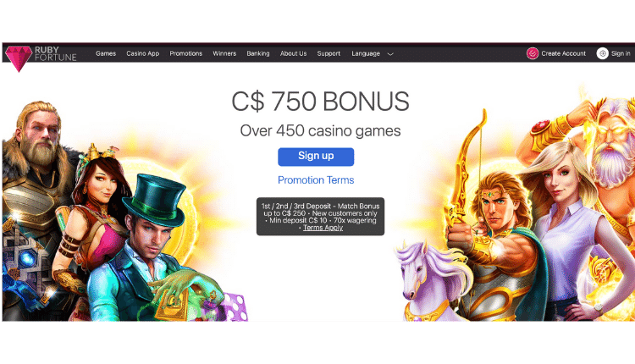View the Winners page
This screenshot has height=364, width=635.
224,53
